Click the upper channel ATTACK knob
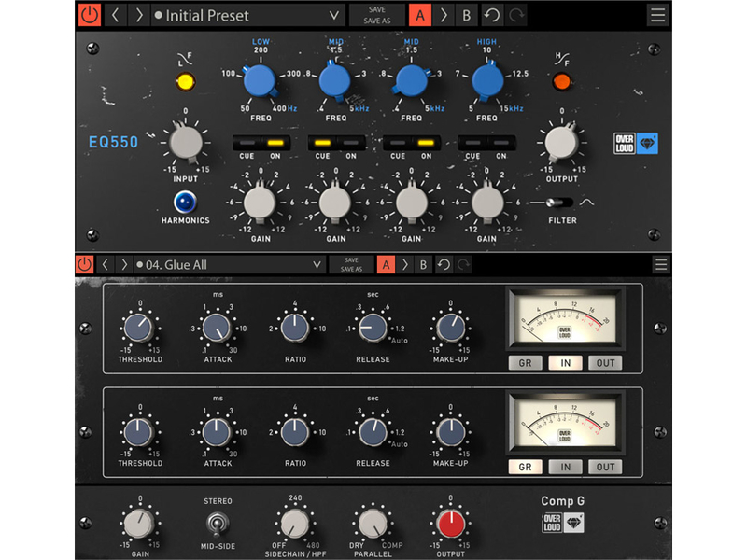747x560 pixels. 217,328
